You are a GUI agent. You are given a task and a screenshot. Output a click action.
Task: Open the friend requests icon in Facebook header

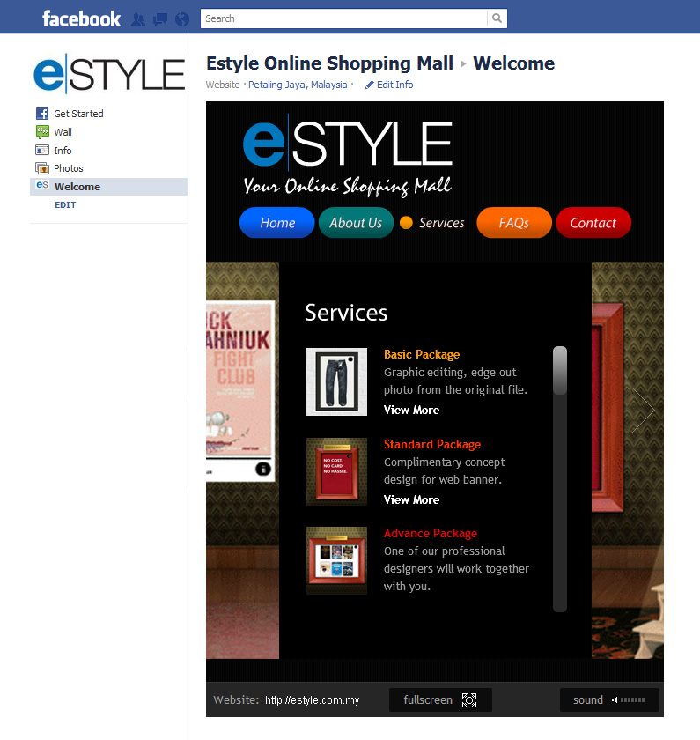coord(138,18)
